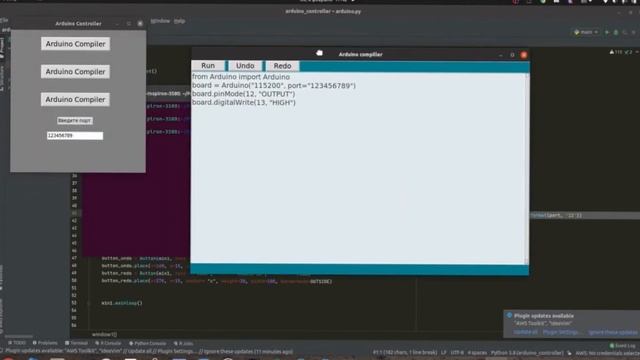The height and width of the screenshot is (360, 640).
Task: Click the Project tool window button on left edge
Action: (x=2, y=47)
